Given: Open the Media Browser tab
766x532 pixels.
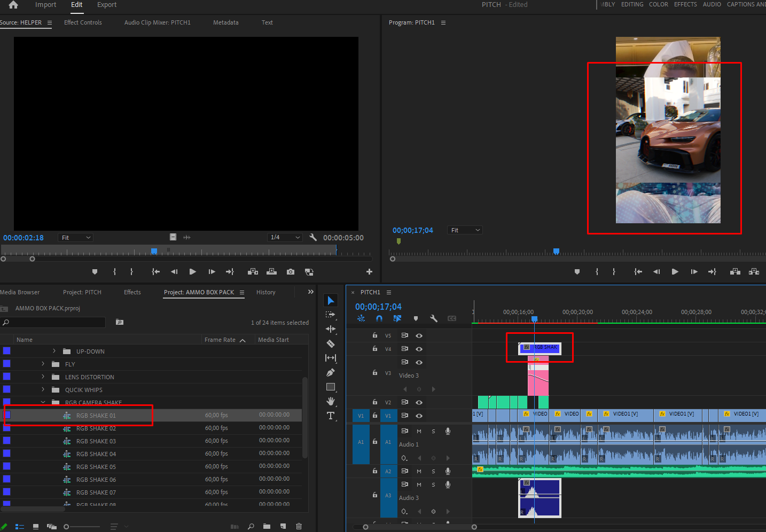Looking at the screenshot, I should point(20,292).
